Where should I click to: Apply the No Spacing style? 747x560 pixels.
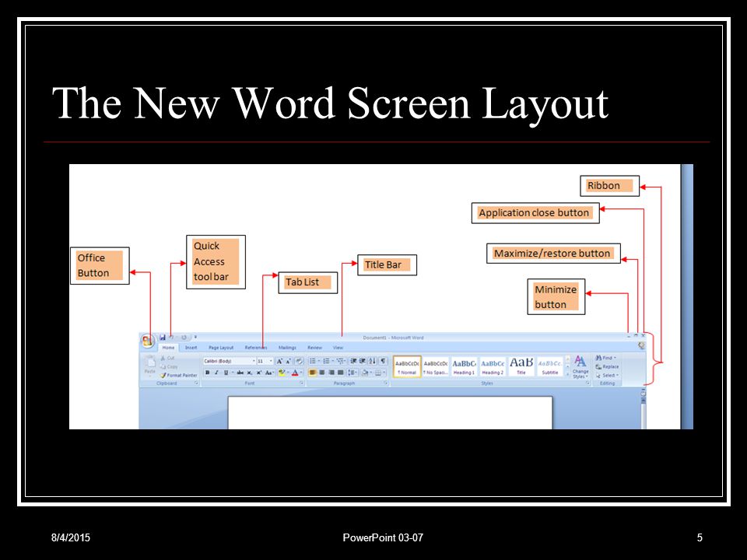point(436,366)
